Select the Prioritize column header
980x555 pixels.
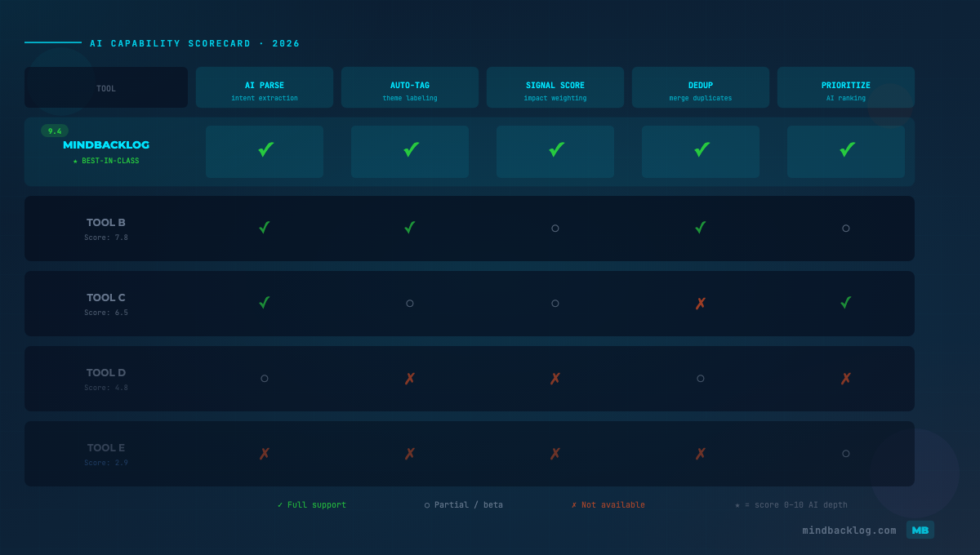(846, 87)
